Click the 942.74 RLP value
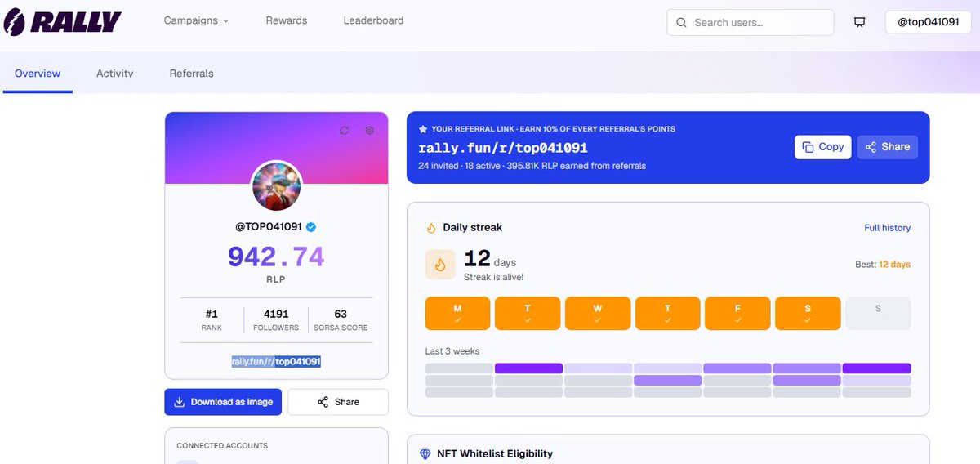The height and width of the screenshot is (464, 980). 276,257
